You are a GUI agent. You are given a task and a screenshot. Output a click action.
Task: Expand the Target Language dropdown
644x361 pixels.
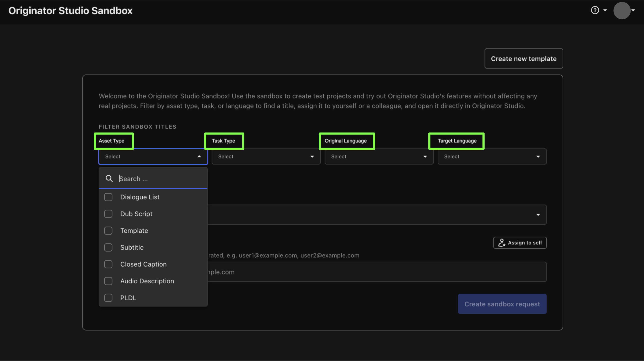pos(492,156)
